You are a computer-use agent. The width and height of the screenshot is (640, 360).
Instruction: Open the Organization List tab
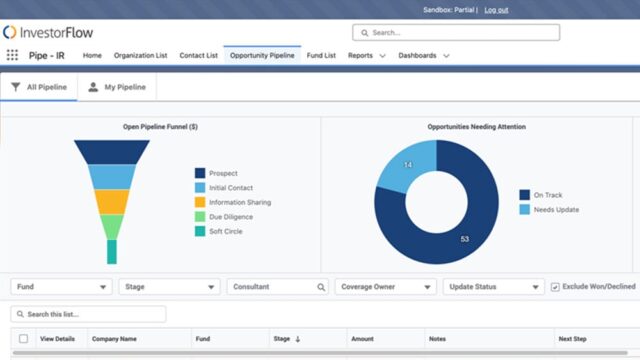[140, 56]
